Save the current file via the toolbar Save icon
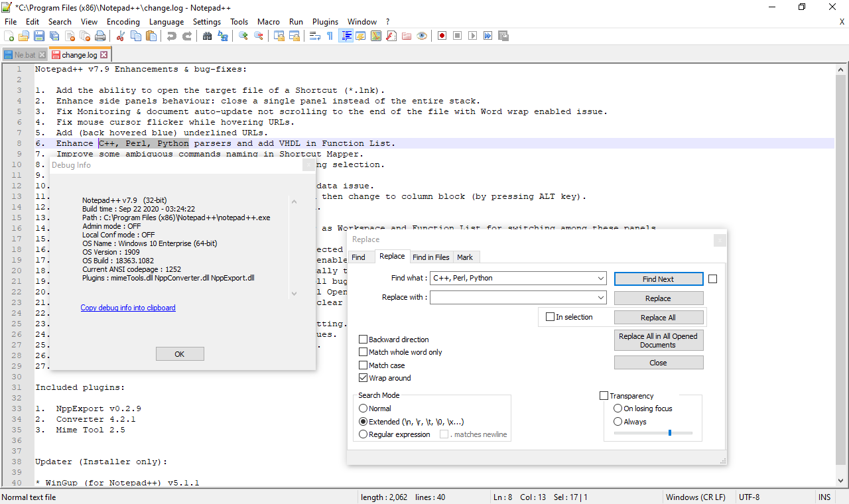Image resolution: width=849 pixels, height=504 pixels. (x=39, y=36)
